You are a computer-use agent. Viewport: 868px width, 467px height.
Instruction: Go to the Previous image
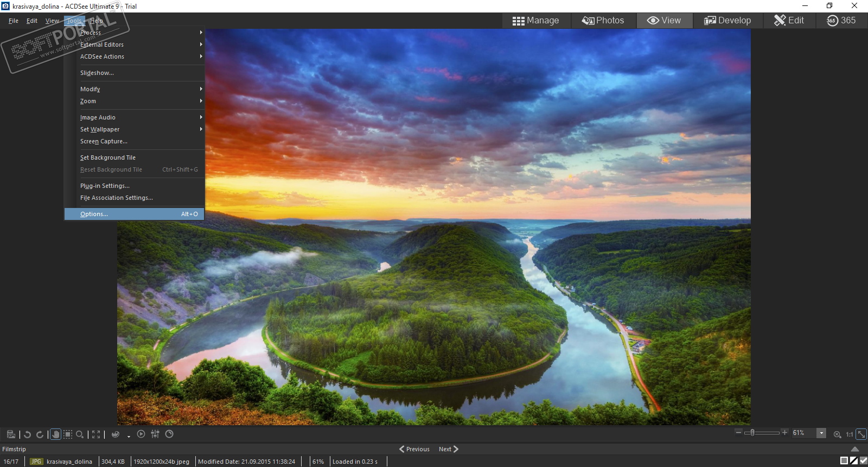414,449
